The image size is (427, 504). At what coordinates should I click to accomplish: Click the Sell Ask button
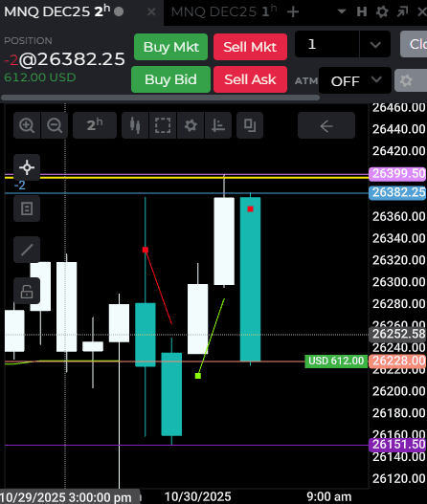pos(250,79)
